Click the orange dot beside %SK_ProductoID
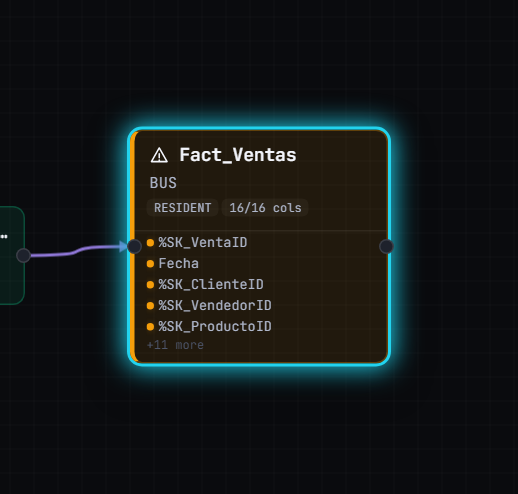The image size is (518, 494). 150,327
